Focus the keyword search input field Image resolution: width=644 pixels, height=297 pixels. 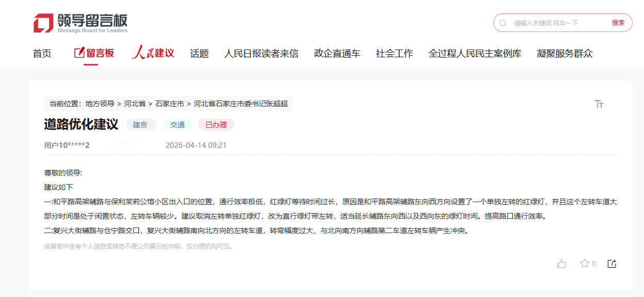click(x=559, y=23)
